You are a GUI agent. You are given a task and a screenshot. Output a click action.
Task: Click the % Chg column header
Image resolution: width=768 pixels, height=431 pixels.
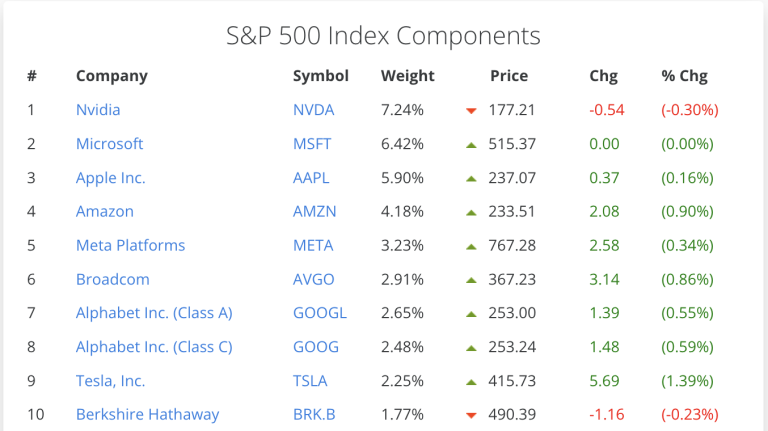pos(684,76)
